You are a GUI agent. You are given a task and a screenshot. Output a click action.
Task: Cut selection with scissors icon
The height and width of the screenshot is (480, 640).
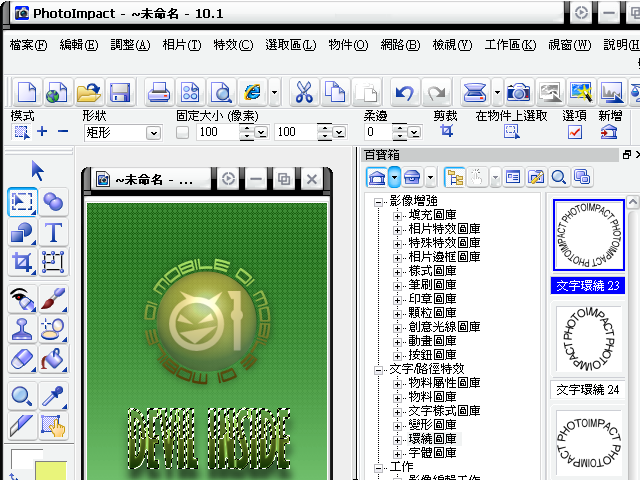304,91
